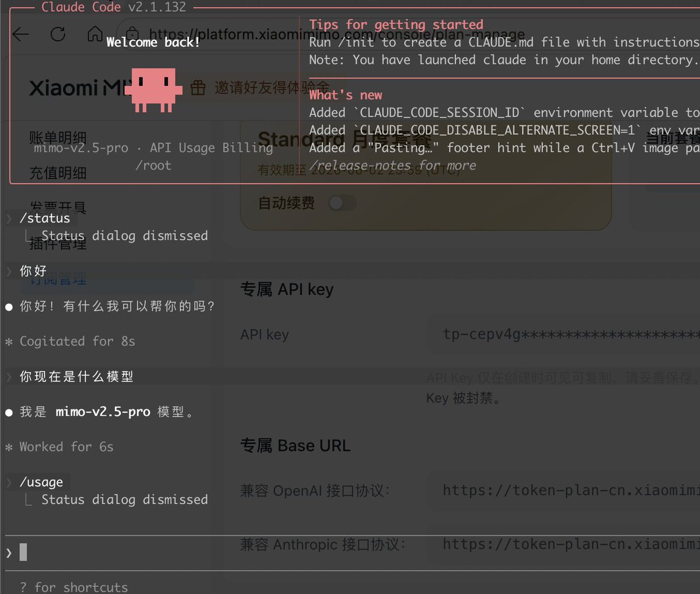Click the /usage command entry
Screen dimensions: 700x594
41,482
